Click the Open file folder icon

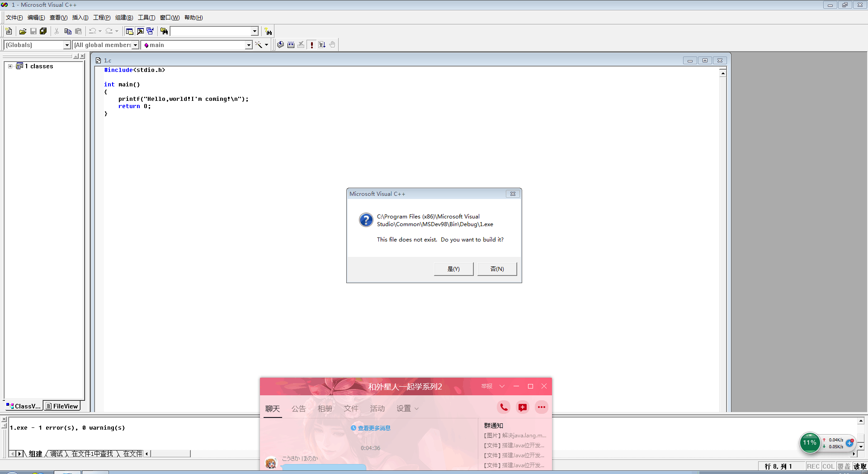pos(23,31)
